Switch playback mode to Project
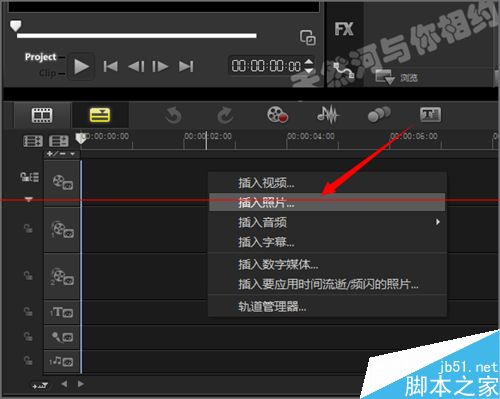This screenshot has height=399, width=500. 41,57
